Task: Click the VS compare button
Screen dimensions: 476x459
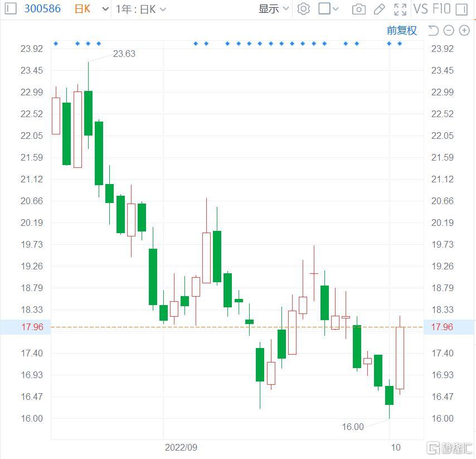Action: point(421,9)
